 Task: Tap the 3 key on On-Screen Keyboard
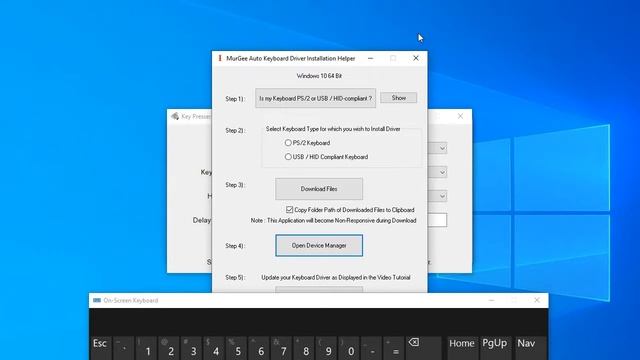(x=191, y=348)
